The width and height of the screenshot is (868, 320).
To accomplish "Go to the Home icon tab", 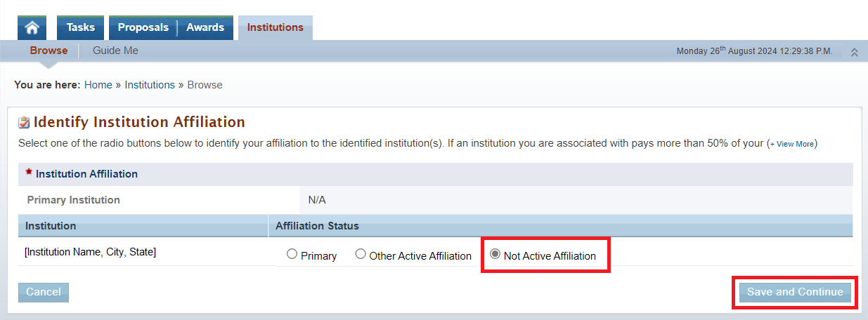I will [32, 27].
